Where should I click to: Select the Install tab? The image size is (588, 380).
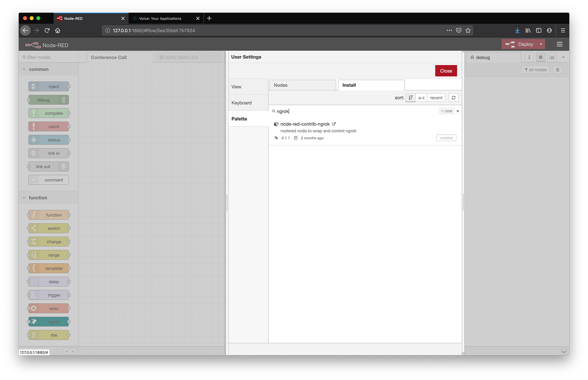pyautogui.click(x=371, y=85)
